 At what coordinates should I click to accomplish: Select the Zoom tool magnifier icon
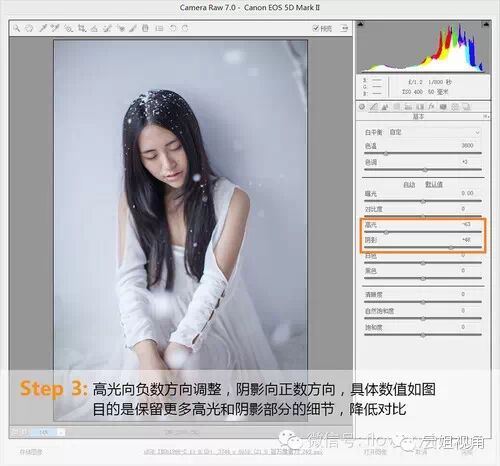[16, 28]
